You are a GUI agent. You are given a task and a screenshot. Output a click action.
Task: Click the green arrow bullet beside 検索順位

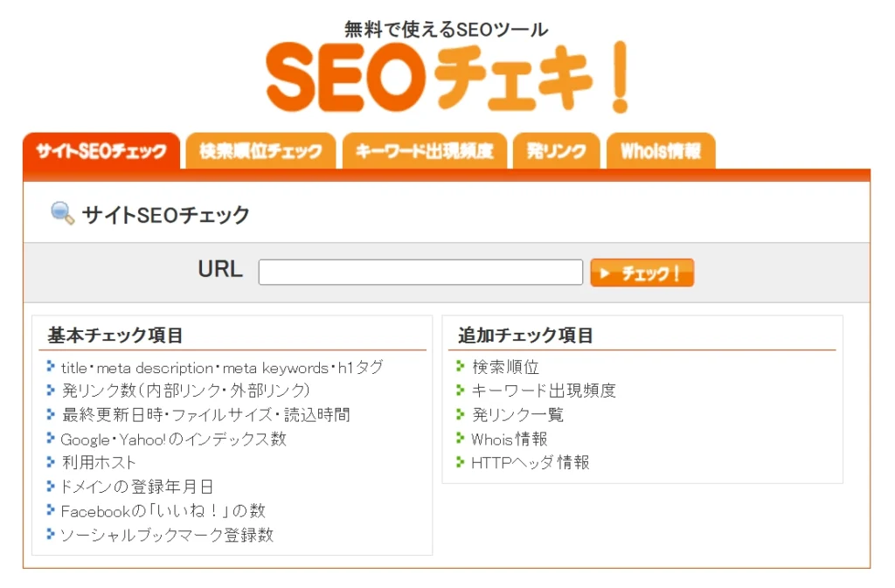(x=461, y=368)
